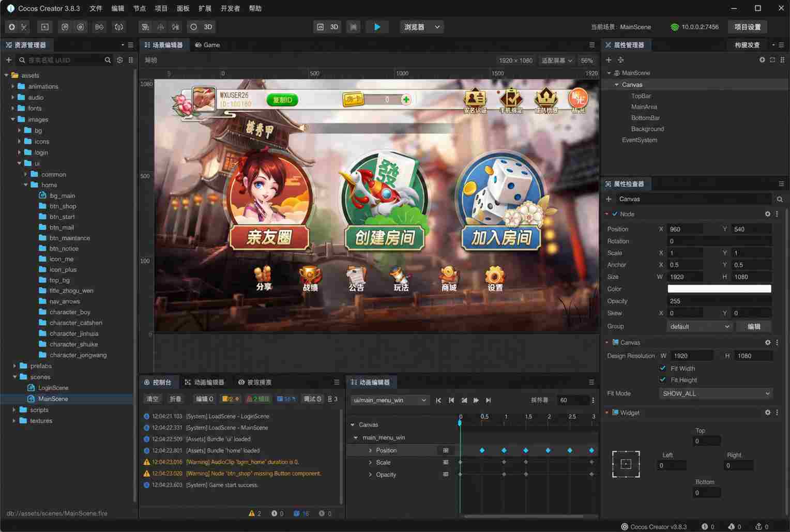Expand the animations folder
This screenshot has height=532, width=790.
[x=13, y=86]
